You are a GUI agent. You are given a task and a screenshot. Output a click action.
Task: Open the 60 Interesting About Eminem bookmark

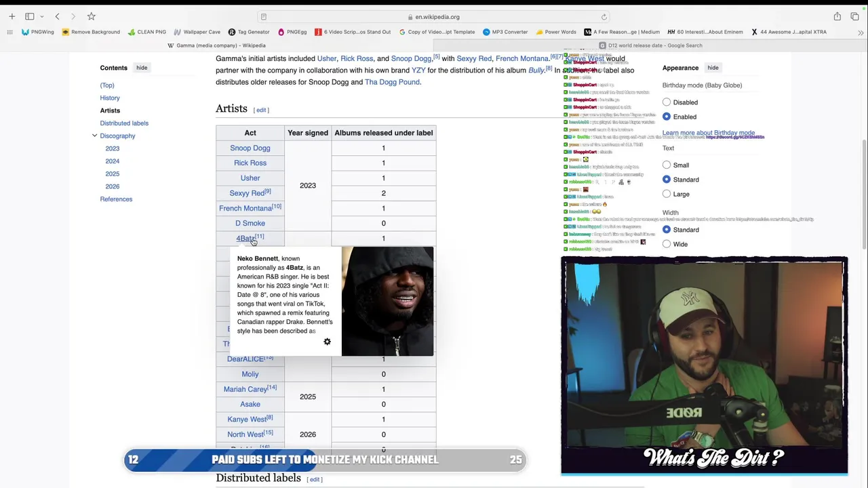(x=705, y=32)
